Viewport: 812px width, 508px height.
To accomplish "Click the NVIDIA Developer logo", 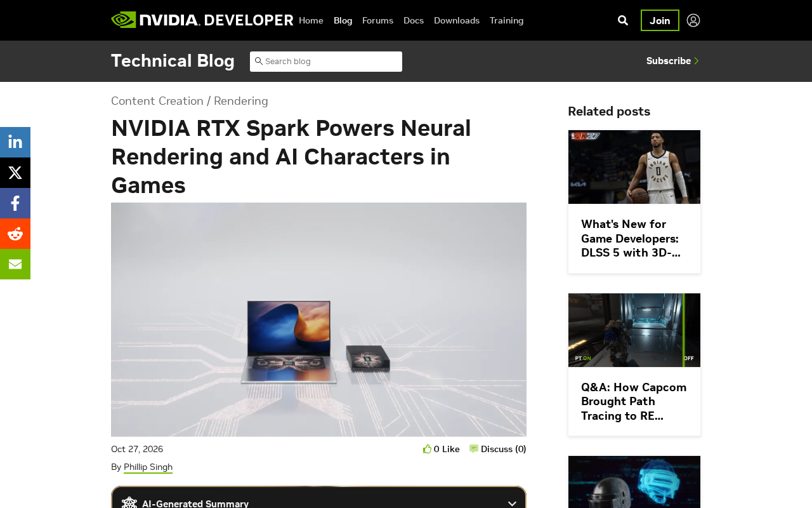I will pos(202,20).
